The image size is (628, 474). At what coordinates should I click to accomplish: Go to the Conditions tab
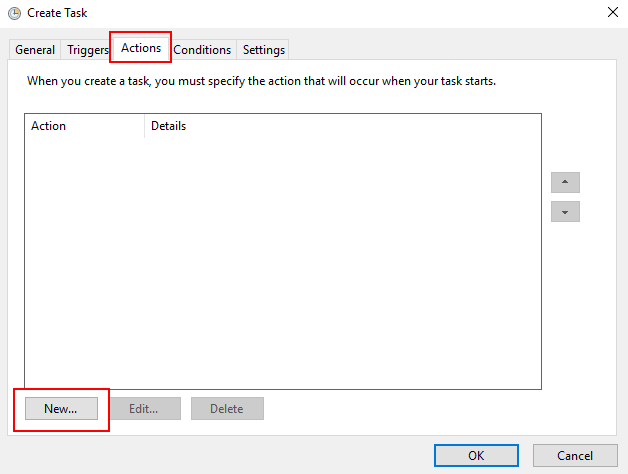click(202, 50)
